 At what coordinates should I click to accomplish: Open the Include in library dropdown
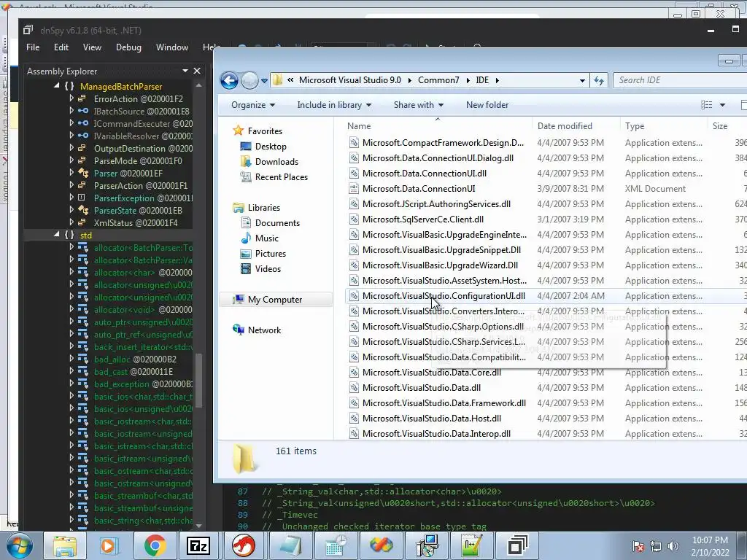point(334,105)
